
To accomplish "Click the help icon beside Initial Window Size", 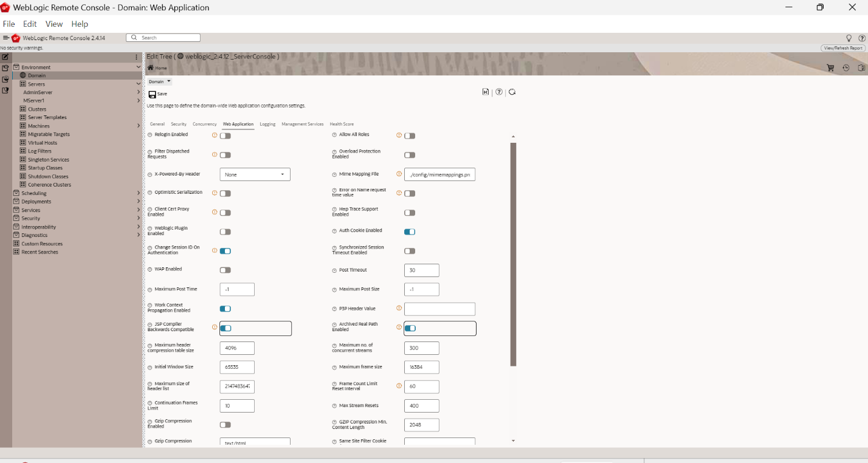I will 150,368.
